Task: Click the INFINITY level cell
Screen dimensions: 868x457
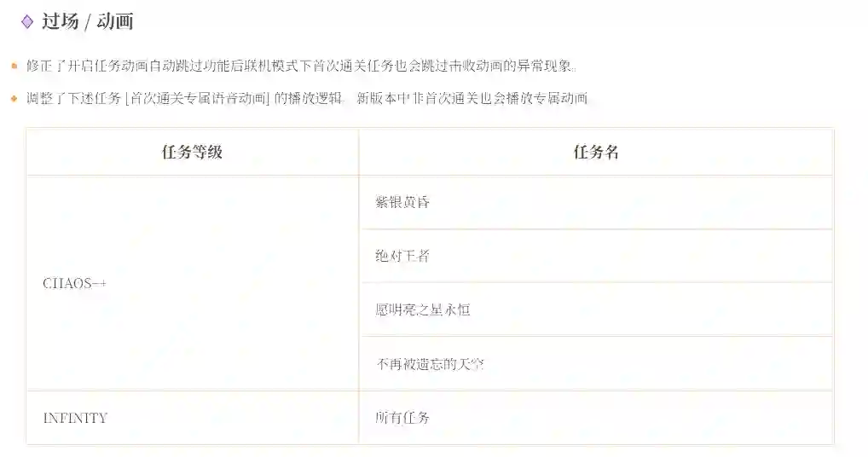Action: click(192, 418)
